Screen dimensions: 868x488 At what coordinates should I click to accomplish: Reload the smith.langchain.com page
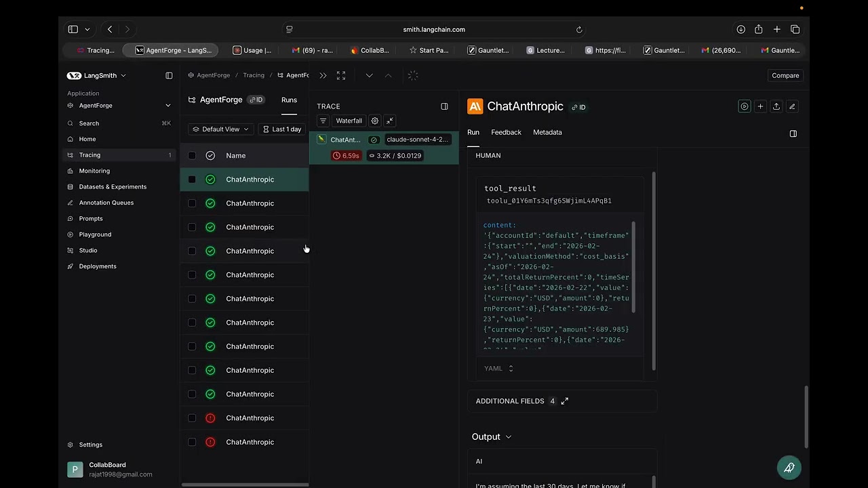click(x=579, y=29)
